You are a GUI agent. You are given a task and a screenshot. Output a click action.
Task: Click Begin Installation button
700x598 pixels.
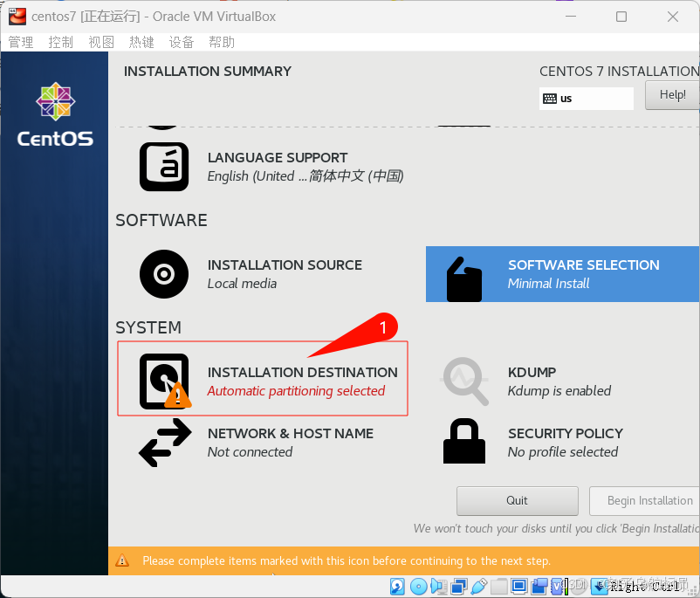point(644,500)
